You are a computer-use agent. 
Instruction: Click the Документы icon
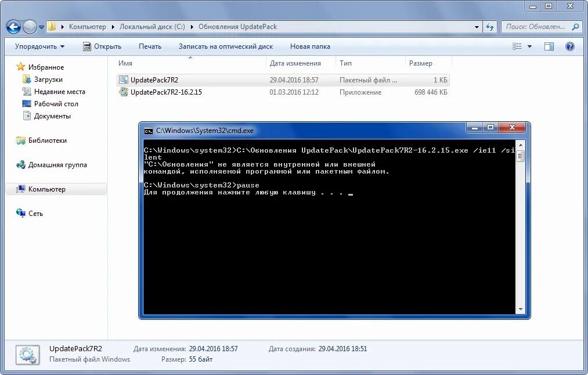[x=27, y=116]
